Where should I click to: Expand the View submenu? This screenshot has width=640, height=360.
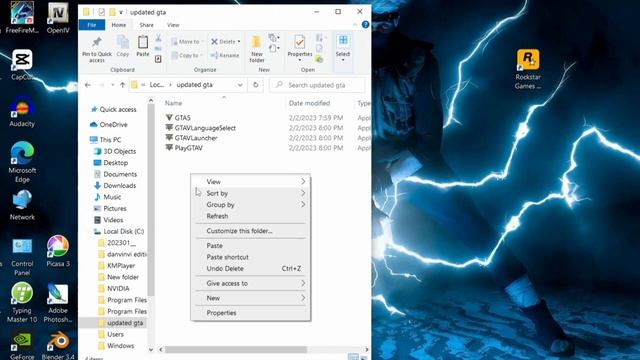[x=250, y=182]
